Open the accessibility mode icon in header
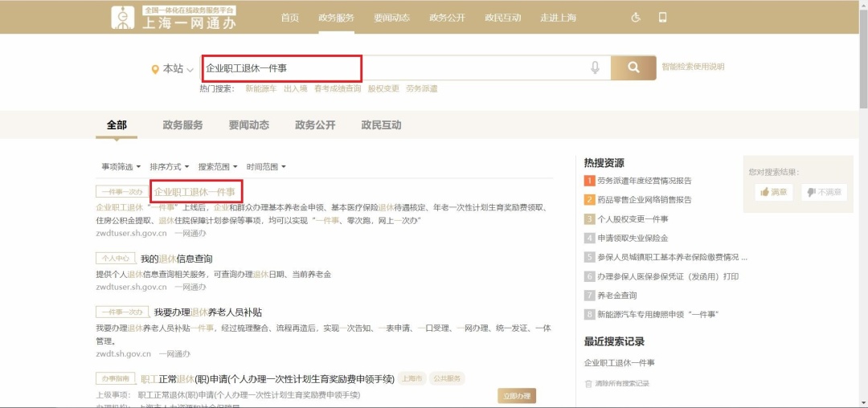 pos(636,18)
